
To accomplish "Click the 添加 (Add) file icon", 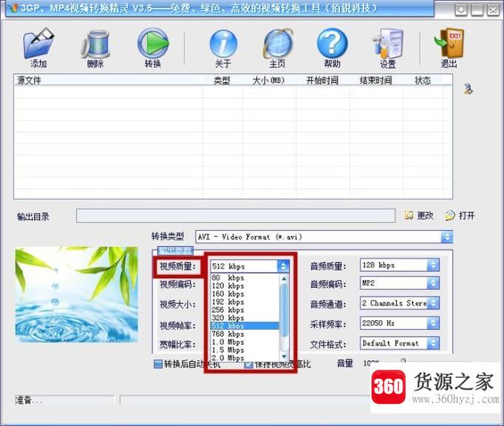I will coord(38,44).
